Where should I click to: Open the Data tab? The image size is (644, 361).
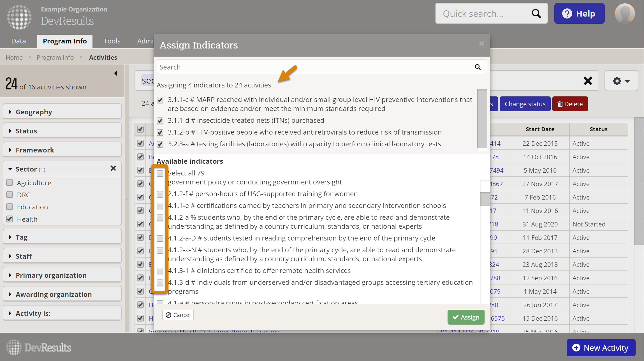click(x=18, y=41)
